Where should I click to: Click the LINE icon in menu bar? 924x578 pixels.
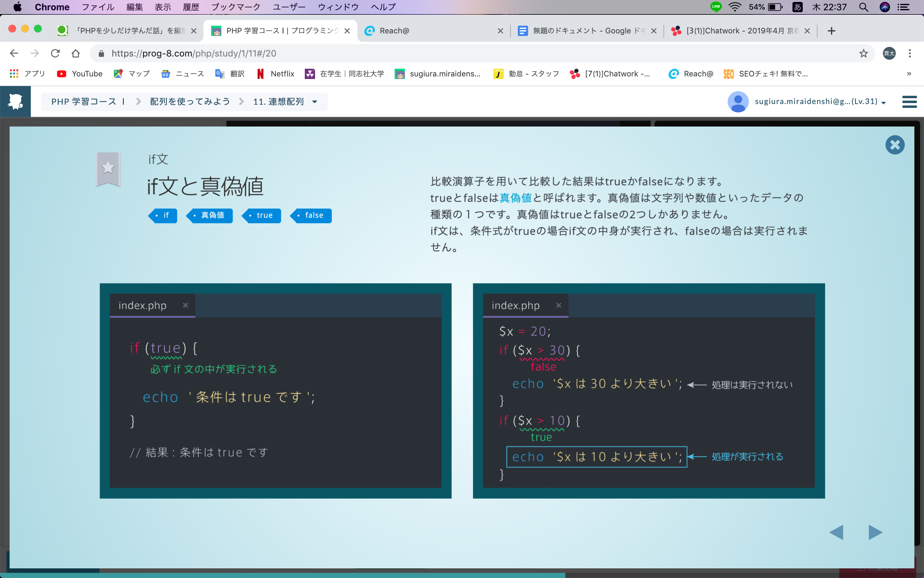pyautogui.click(x=716, y=7)
